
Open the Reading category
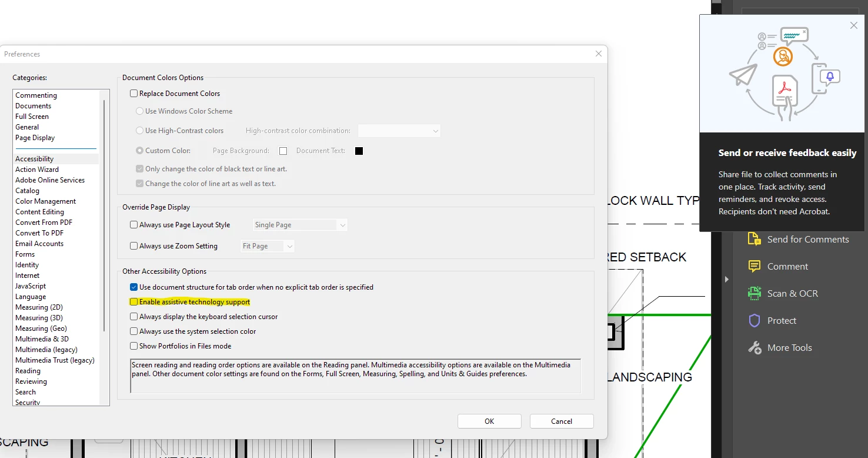coord(28,371)
